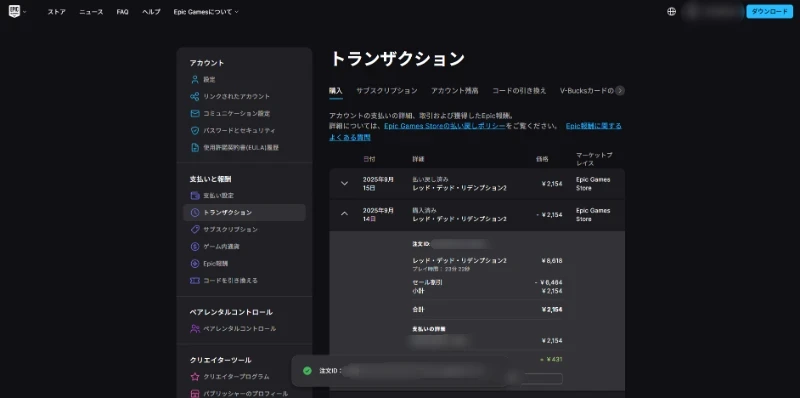Click the -¥6,464 sale discount amount
This screenshot has width=800, height=398.
[x=549, y=282]
